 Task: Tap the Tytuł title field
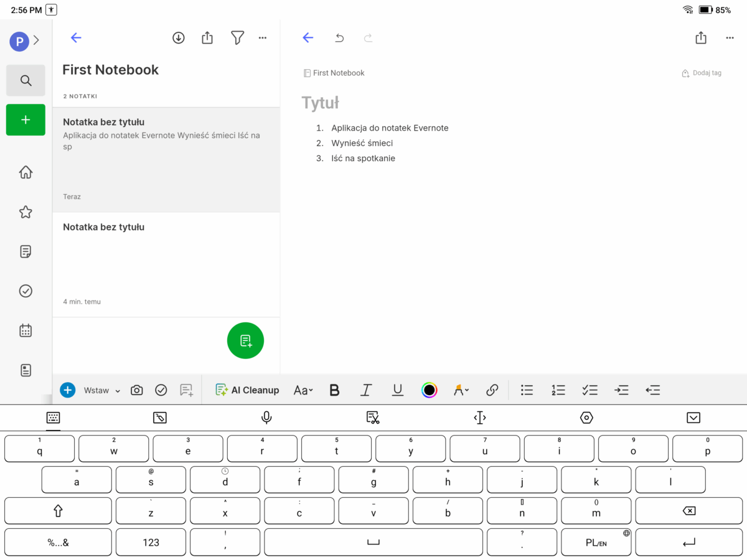[321, 103]
